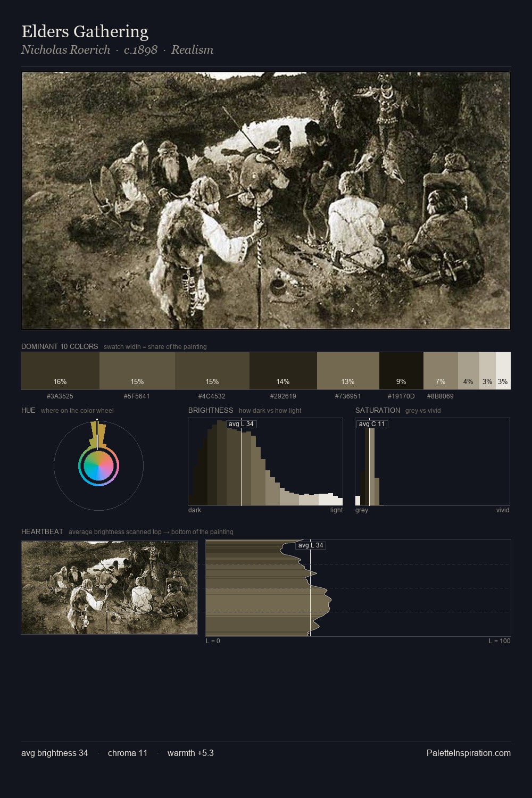
Task: Click the Realism style label
Action: (x=192, y=50)
